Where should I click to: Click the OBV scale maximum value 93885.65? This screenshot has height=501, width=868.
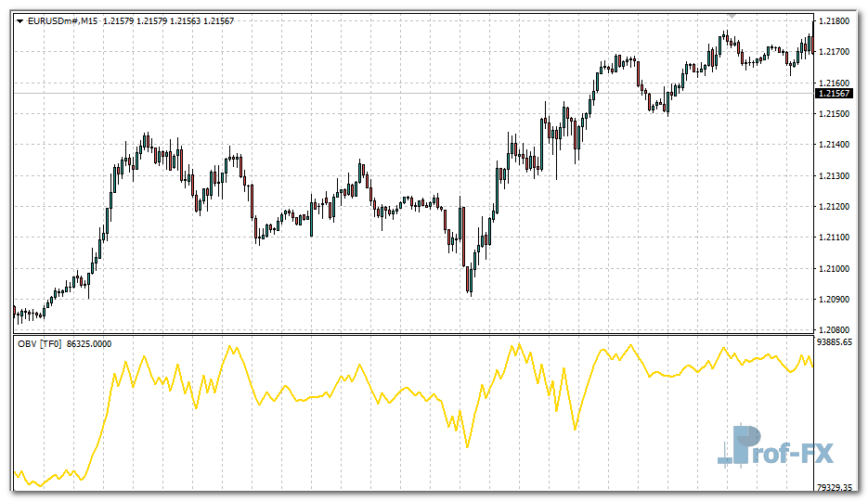coord(836,342)
